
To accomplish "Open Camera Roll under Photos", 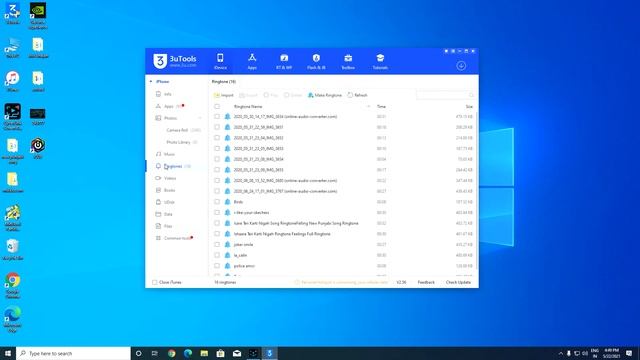I will tap(183, 130).
